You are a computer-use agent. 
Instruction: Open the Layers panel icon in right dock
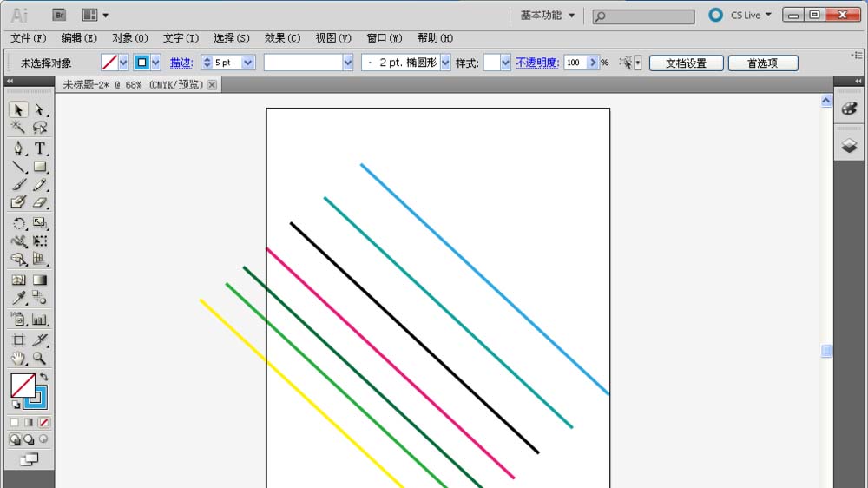coord(849,146)
